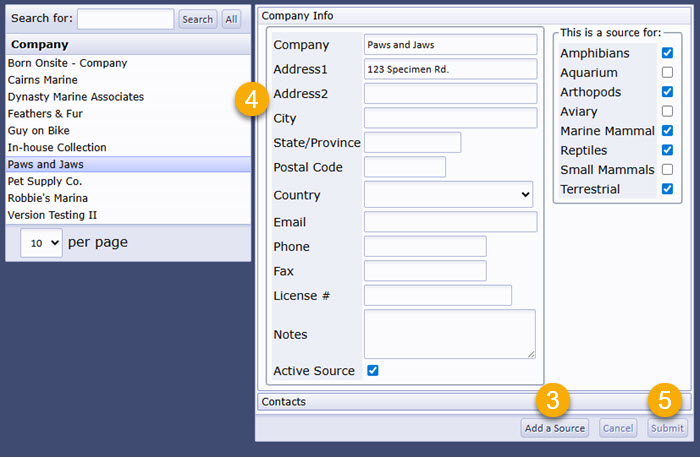This screenshot has width=700, height=458.
Task: Expand the Contacts section
Action: click(x=474, y=402)
